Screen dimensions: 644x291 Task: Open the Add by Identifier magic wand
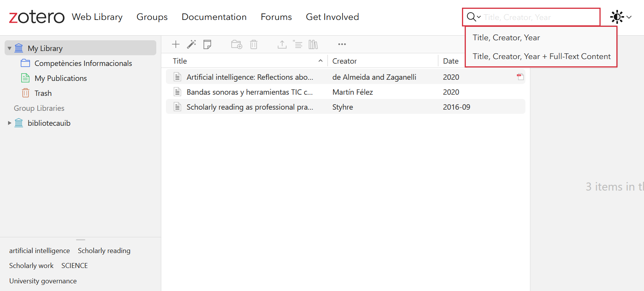click(191, 44)
